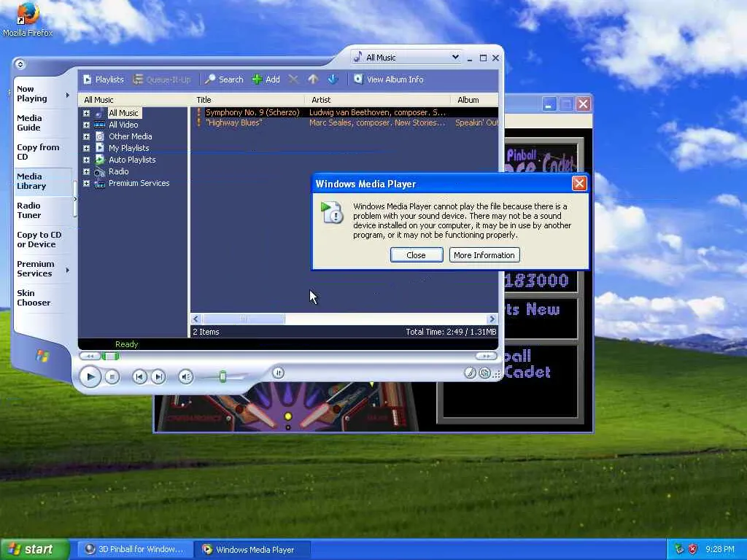Open View Album Info
The height and width of the screenshot is (560, 747).
click(388, 79)
